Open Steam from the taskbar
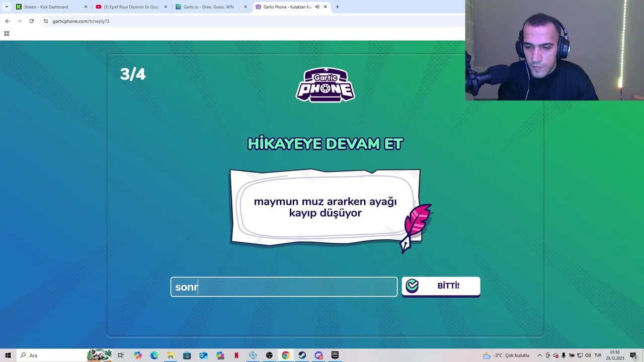644x362 pixels. click(302, 355)
